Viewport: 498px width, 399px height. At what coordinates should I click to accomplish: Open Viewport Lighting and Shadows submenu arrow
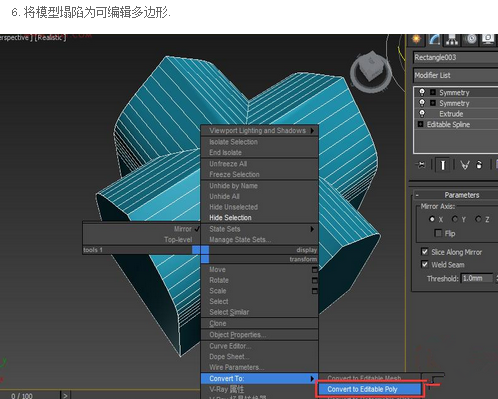point(312,130)
